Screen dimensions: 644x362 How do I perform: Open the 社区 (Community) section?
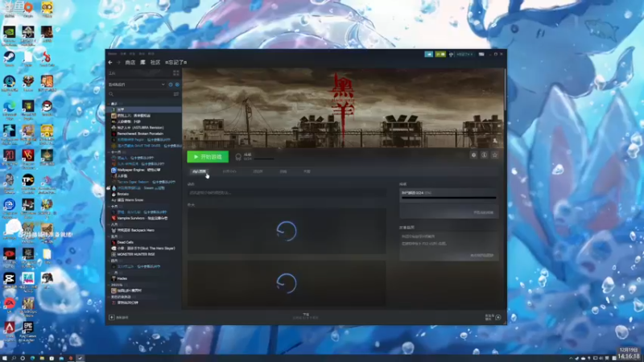155,63
